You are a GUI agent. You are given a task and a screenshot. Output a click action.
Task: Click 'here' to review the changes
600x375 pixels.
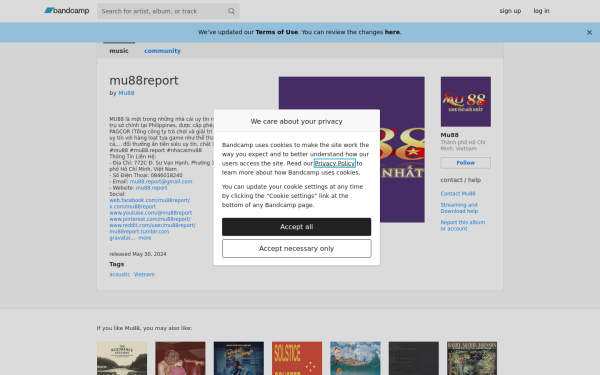point(392,32)
